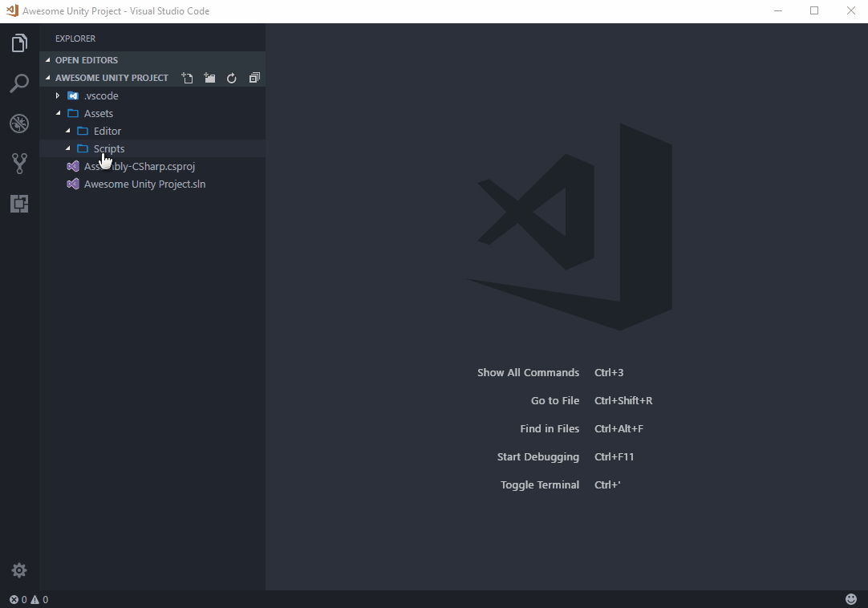Close the Visual Studio Code window

point(851,10)
